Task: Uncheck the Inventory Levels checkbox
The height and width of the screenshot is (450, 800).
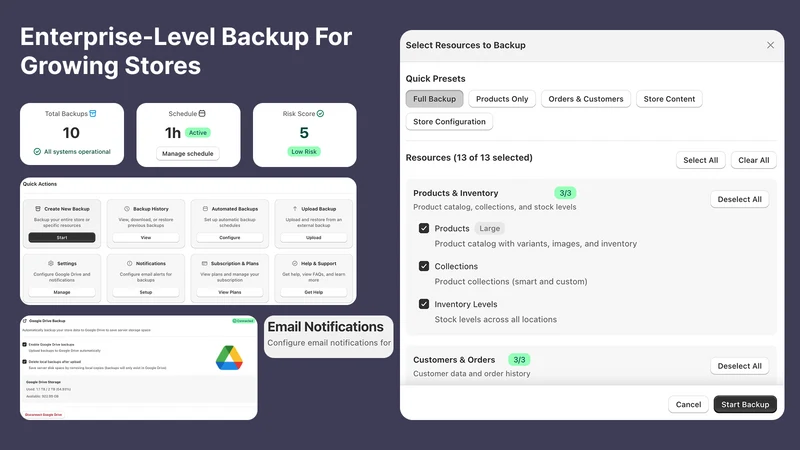Action: (x=424, y=304)
